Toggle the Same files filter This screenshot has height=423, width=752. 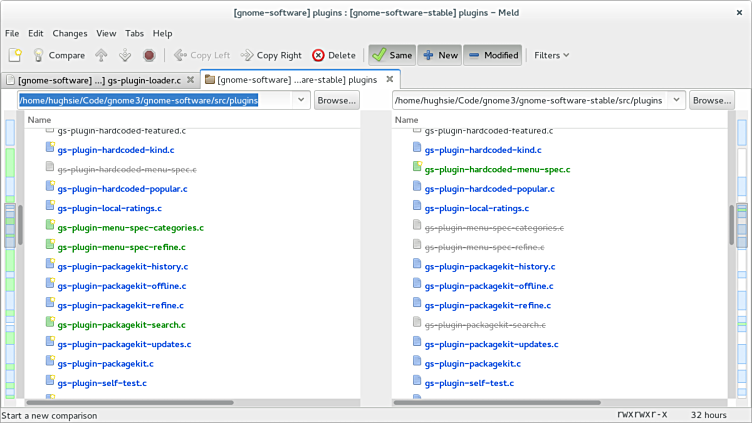391,55
